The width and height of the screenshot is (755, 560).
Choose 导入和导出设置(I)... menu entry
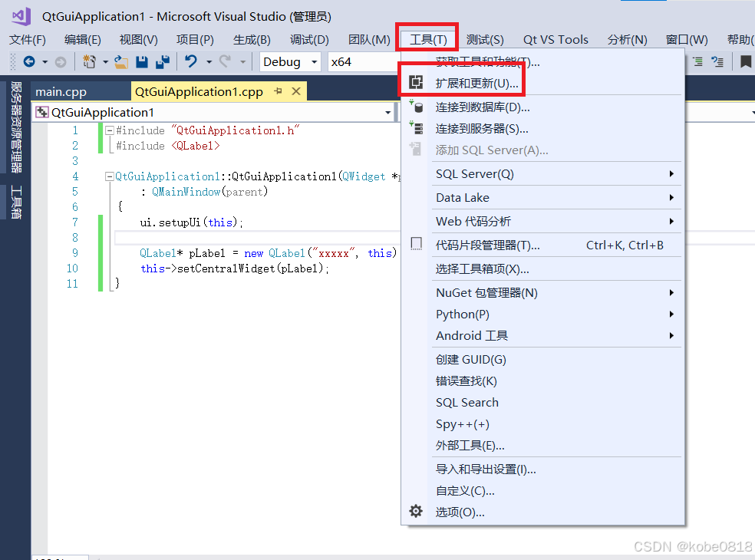pyautogui.click(x=542, y=469)
